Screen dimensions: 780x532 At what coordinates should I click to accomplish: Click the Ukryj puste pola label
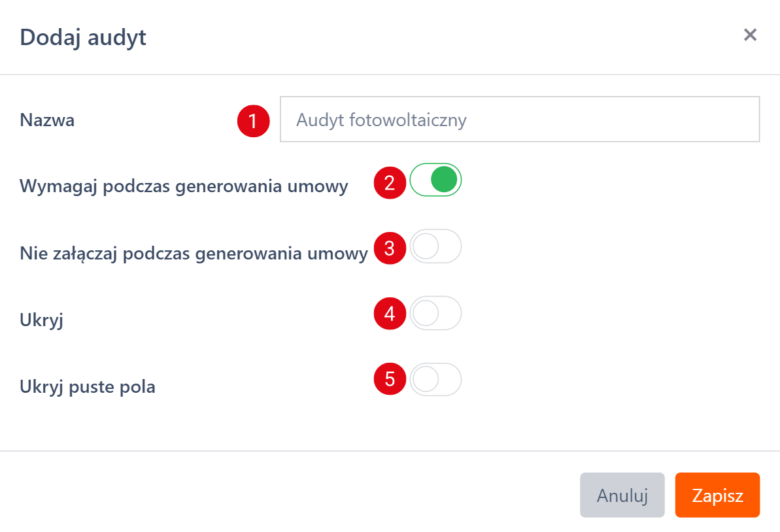[x=88, y=387]
